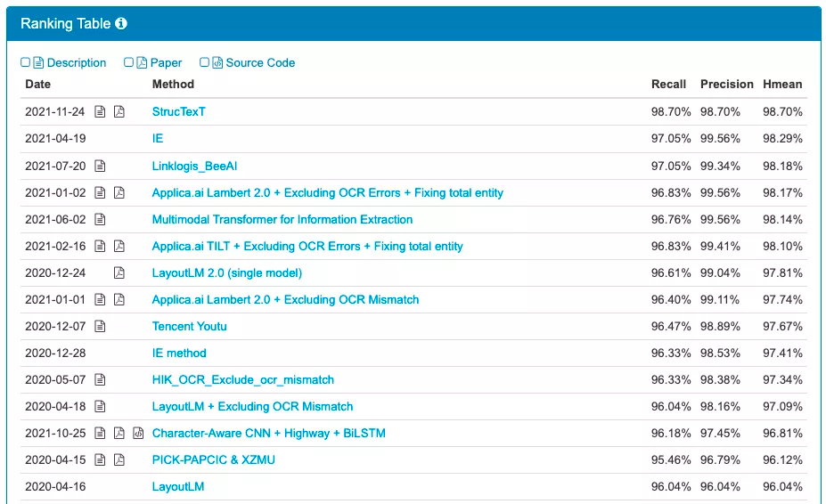Click the Paper filter label
The width and height of the screenshot is (826, 504).
pos(166,62)
